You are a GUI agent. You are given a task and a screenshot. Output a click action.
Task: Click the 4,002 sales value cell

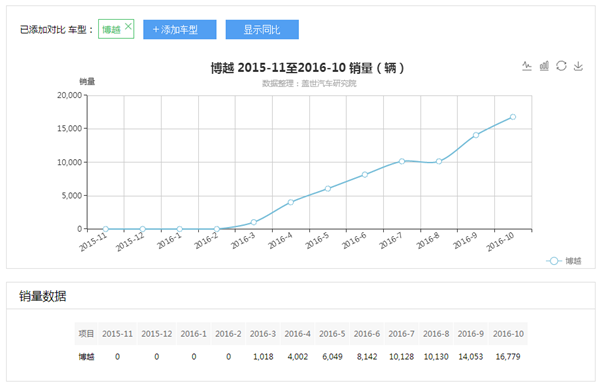click(298, 357)
